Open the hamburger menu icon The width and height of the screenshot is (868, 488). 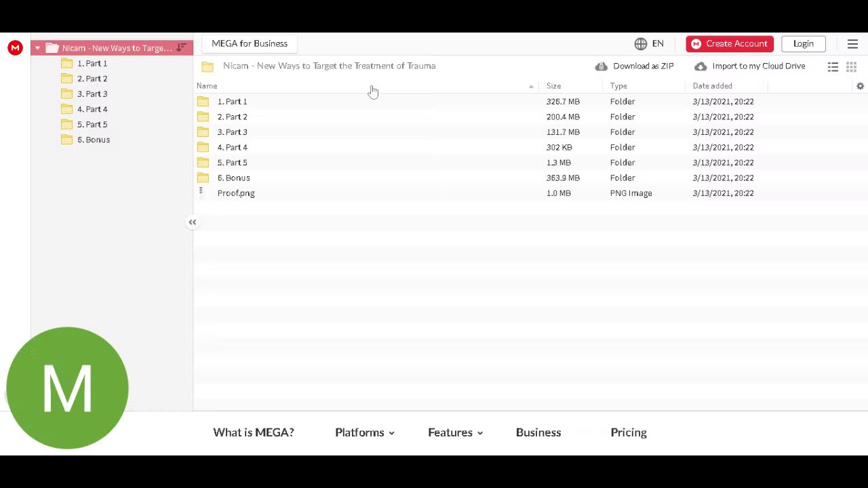[x=852, y=43]
